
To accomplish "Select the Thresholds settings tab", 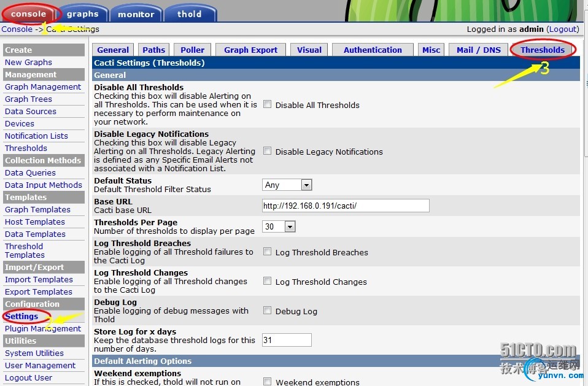I will click(542, 50).
